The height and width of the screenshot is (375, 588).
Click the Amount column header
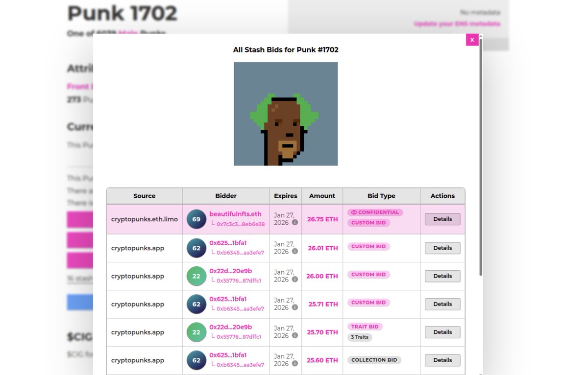pos(322,196)
